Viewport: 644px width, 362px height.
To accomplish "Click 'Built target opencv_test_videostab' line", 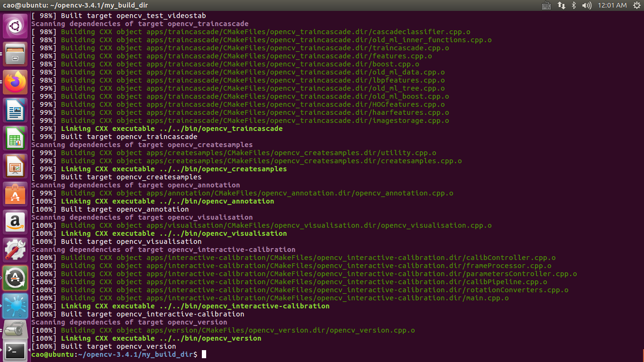I will point(118,16).
